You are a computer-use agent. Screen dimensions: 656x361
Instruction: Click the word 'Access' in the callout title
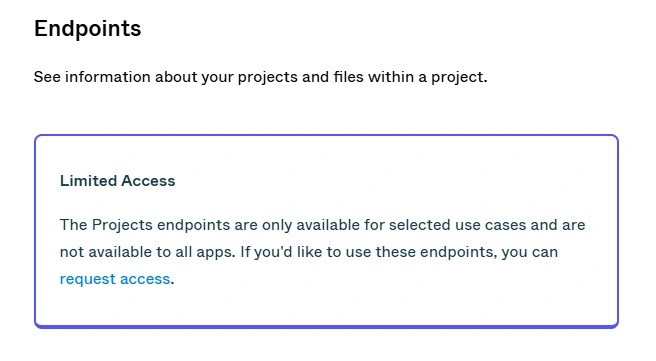click(149, 181)
